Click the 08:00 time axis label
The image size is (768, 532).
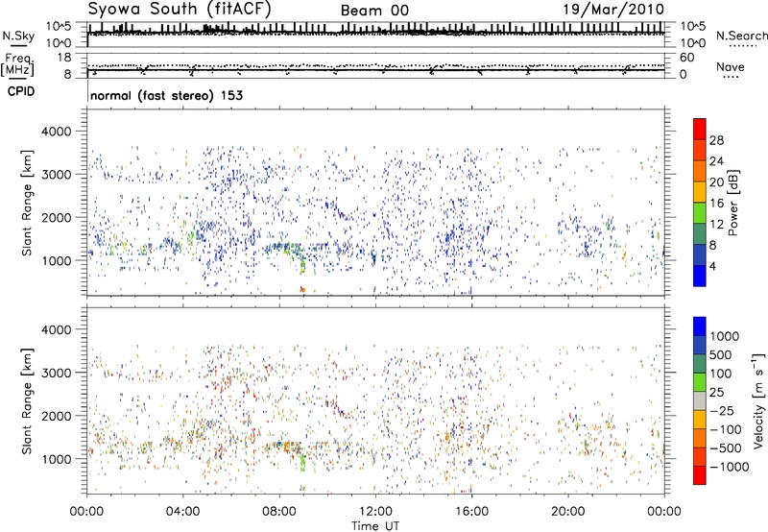(x=278, y=512)
